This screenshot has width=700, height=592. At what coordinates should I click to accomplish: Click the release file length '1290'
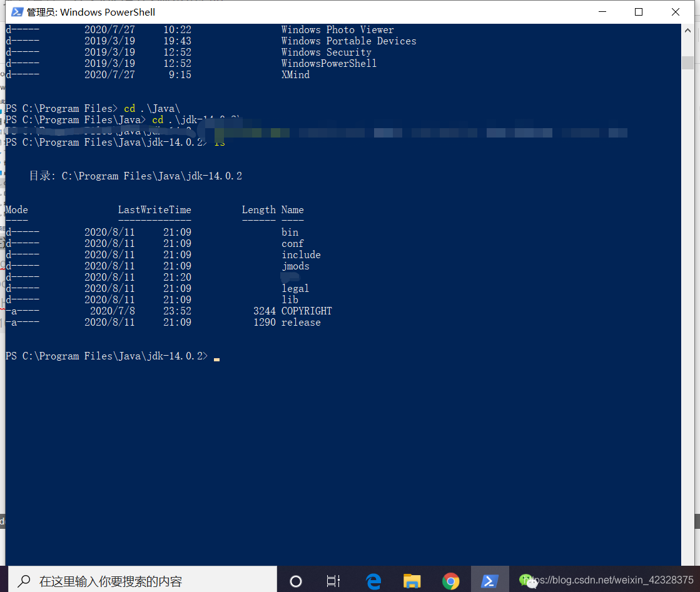[264, 322]
